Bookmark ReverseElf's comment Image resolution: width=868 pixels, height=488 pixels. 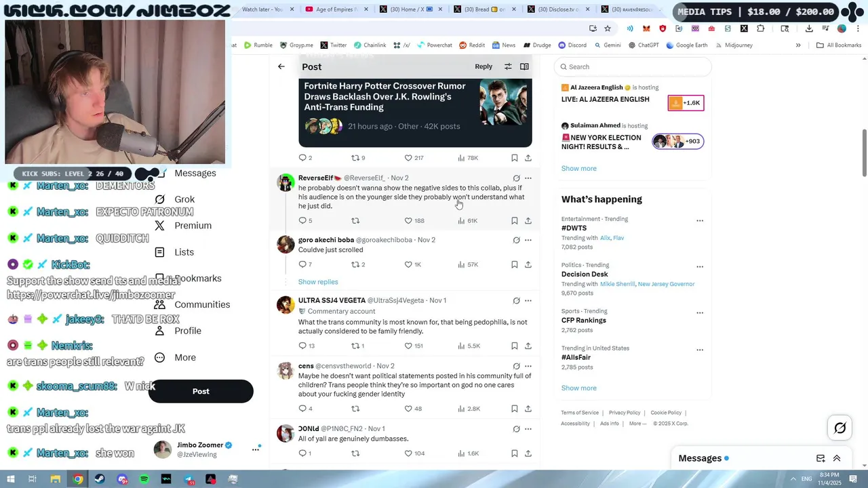click(515, 221)
